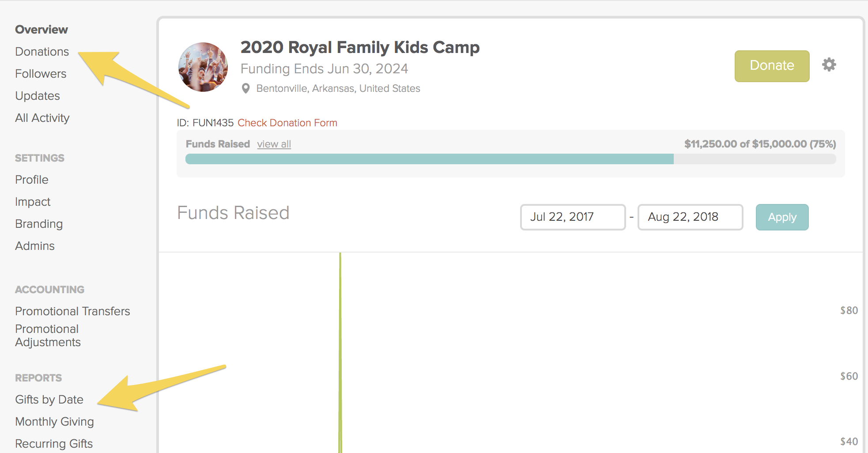
Task: Open Monthly Giving report
Action: (x=54, y=422)
